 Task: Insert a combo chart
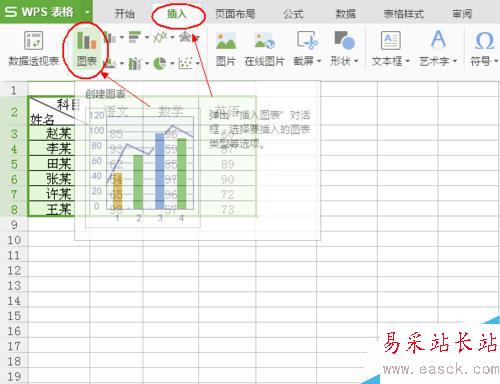click(x=135, y=63)
